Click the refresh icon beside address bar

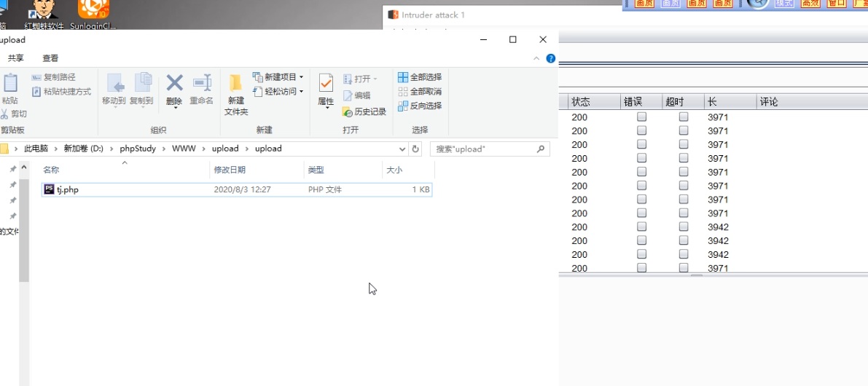pos(415,149)
